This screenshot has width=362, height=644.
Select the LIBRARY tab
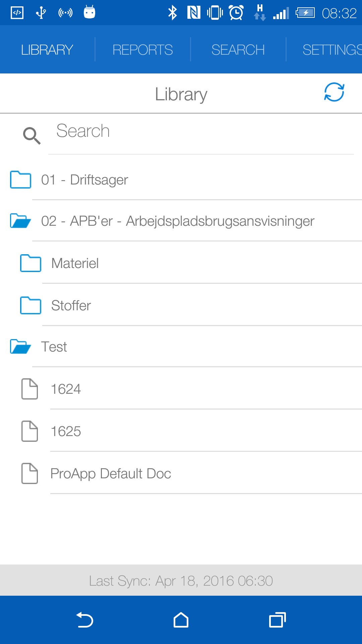[47, 49]
